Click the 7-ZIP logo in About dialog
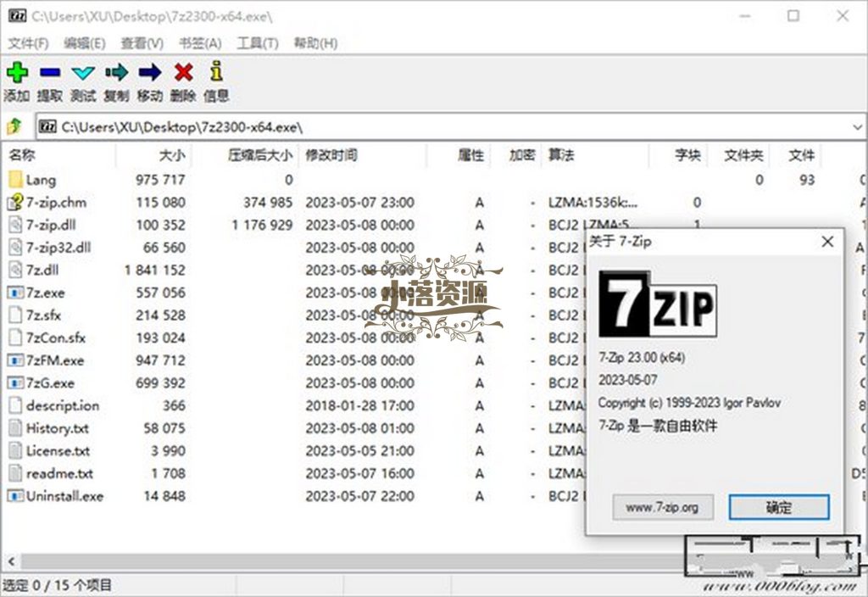Viewport: 868px width, 597px height. pos(658,304)
